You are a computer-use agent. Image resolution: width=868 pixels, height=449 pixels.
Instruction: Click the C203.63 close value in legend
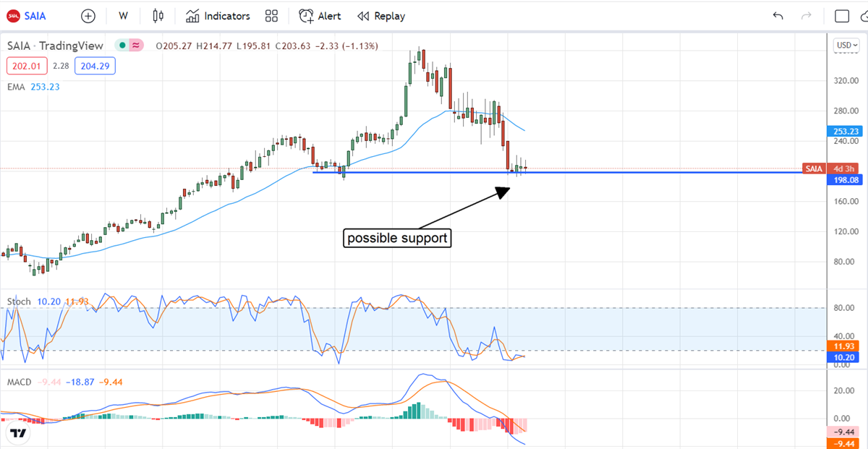[x=292, y=46]
